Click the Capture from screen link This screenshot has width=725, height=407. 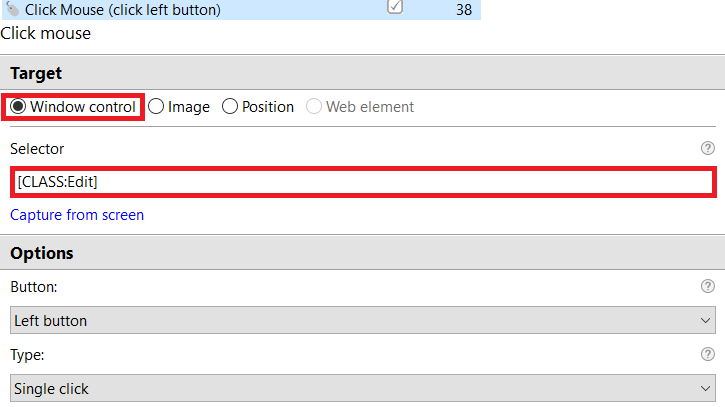click(x=77, y=215)
